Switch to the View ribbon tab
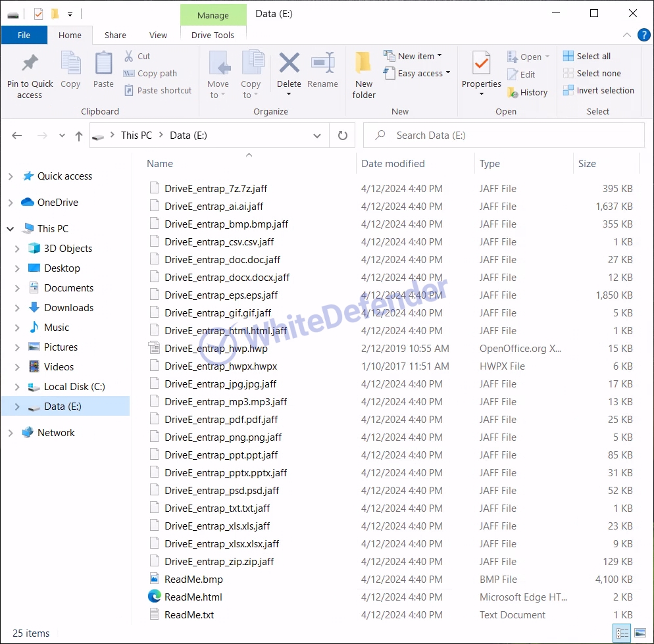Viewport: 654px width, 644px height. coord(158,35)
